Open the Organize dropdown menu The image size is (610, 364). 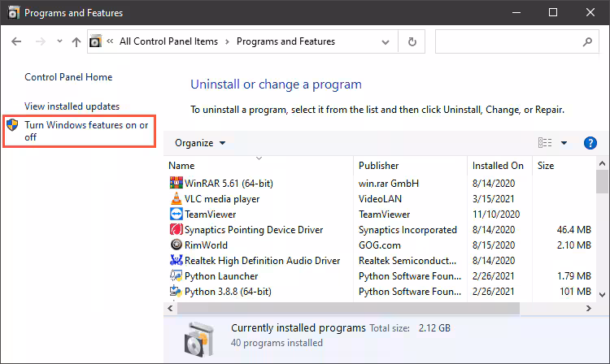click(x=200, y=143)
